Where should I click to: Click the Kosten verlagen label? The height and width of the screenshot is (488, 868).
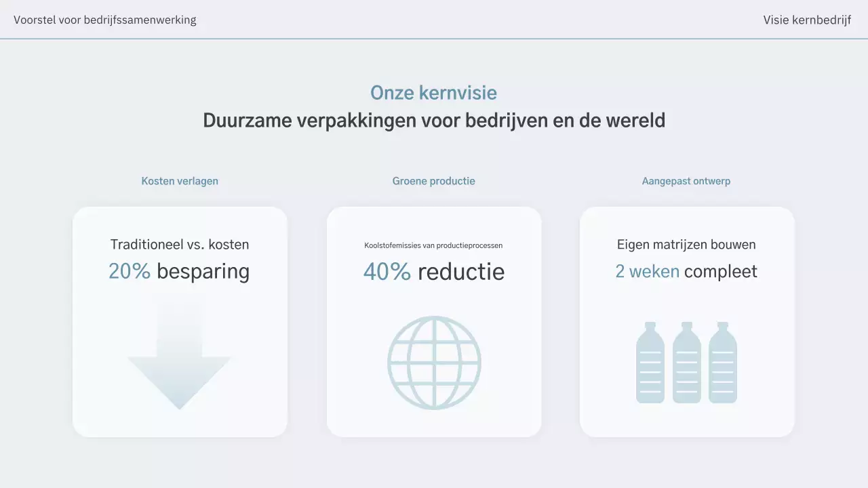click(180, 181)
